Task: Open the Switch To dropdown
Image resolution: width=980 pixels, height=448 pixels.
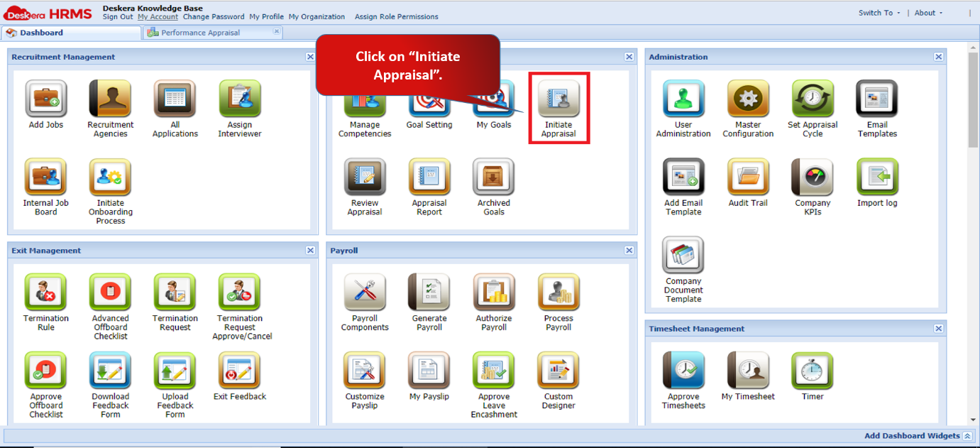Action: pos(879,12)
